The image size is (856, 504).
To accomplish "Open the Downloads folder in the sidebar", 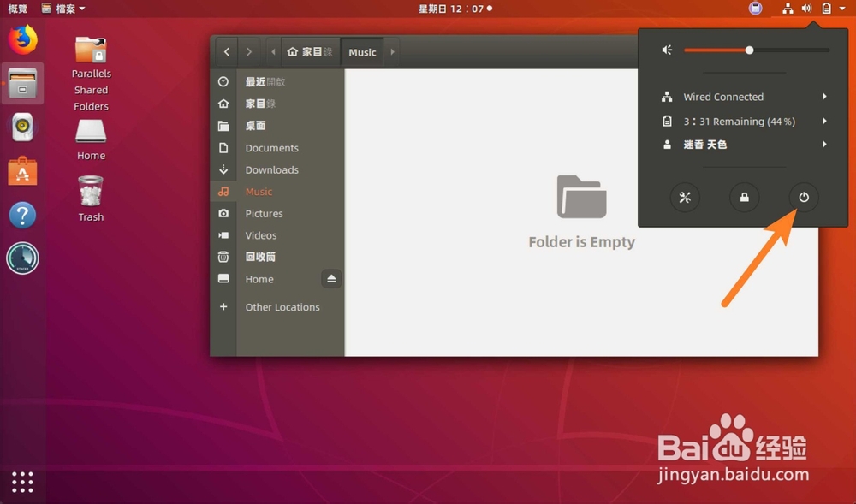I will (x=271, y=169).
